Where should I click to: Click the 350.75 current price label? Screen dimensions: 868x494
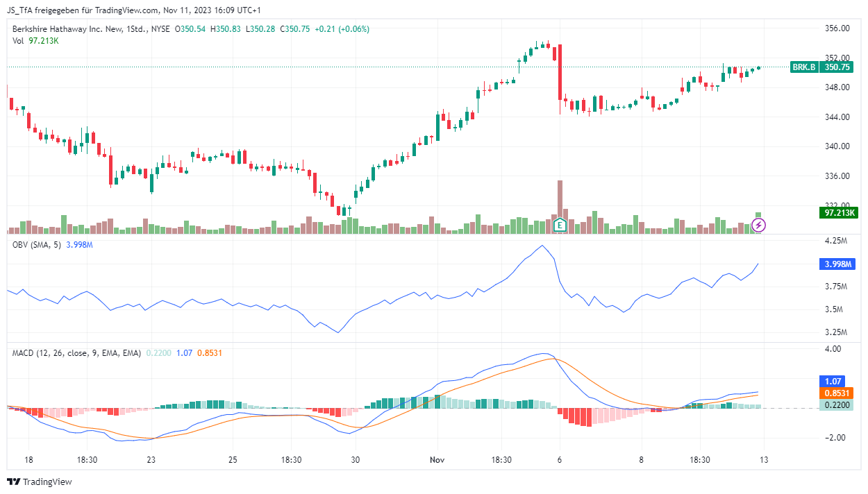837,67
